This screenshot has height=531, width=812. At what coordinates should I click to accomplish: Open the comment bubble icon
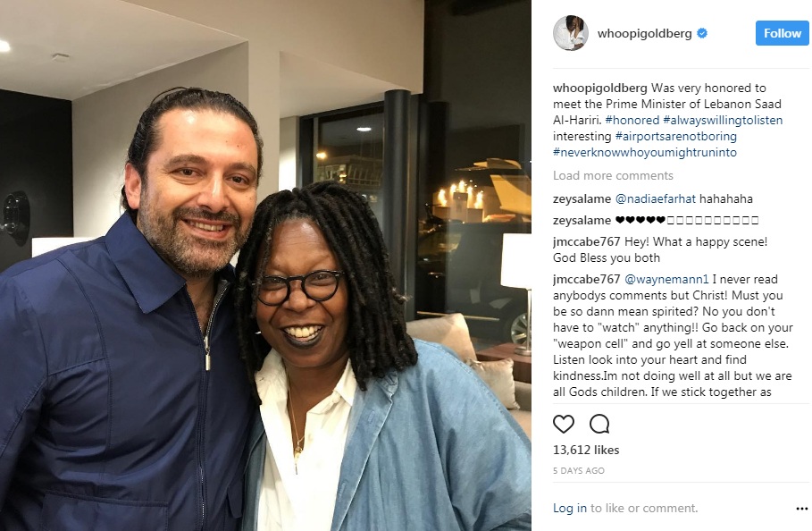599,424
